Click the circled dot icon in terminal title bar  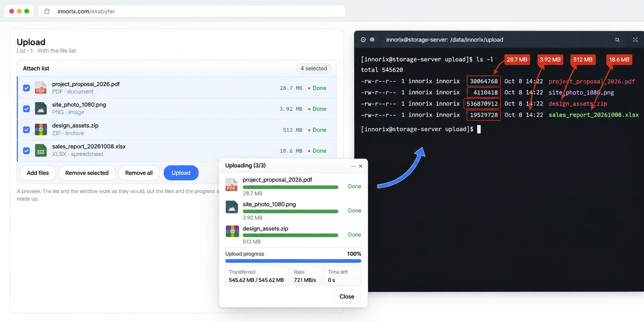coord(363,40)
